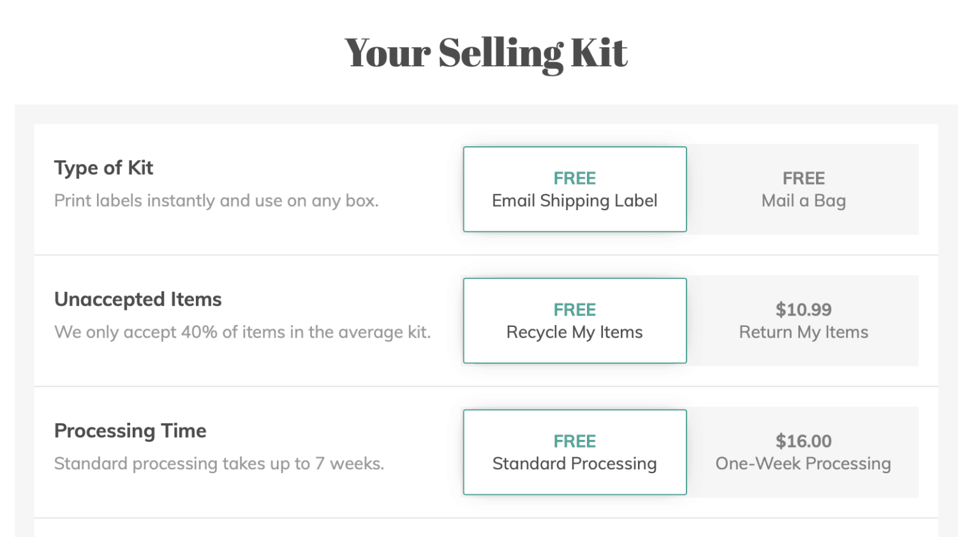The height and width of the screenshot is (537, 980).
Task: Click the Unaccepted Items heading
Action: pyautogui.click(x=138, y=299)
